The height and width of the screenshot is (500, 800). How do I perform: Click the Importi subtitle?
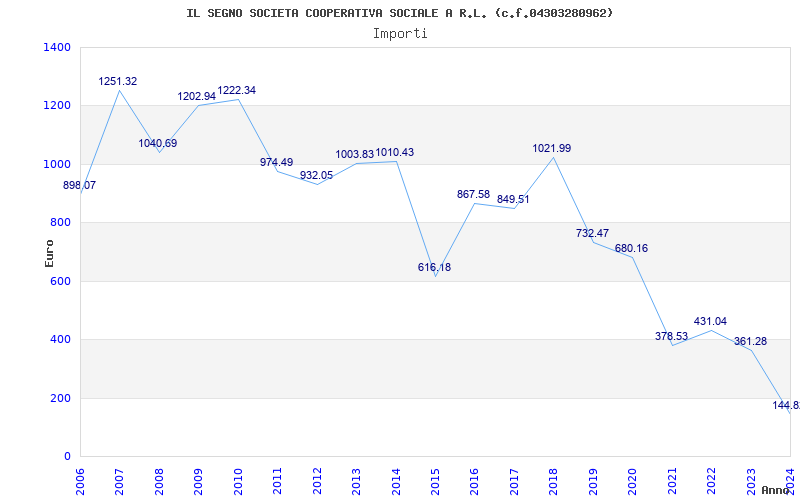tap(400, 34)
